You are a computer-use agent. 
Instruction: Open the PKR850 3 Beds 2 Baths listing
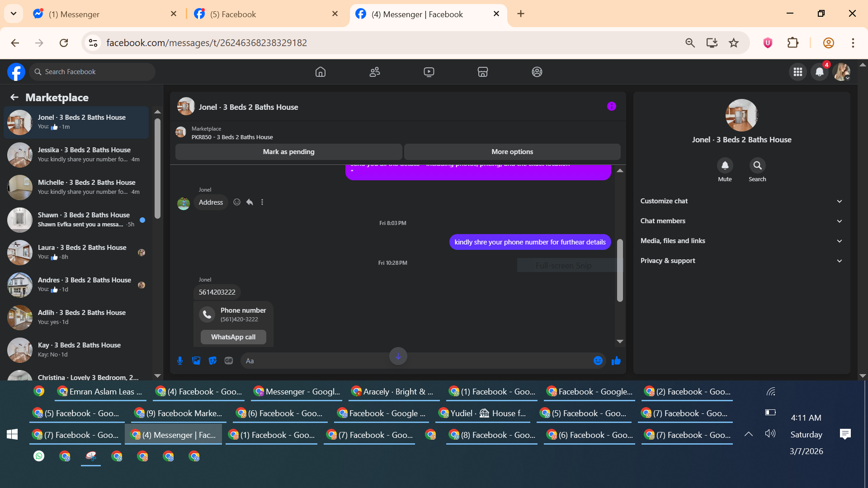click(232, 137)
